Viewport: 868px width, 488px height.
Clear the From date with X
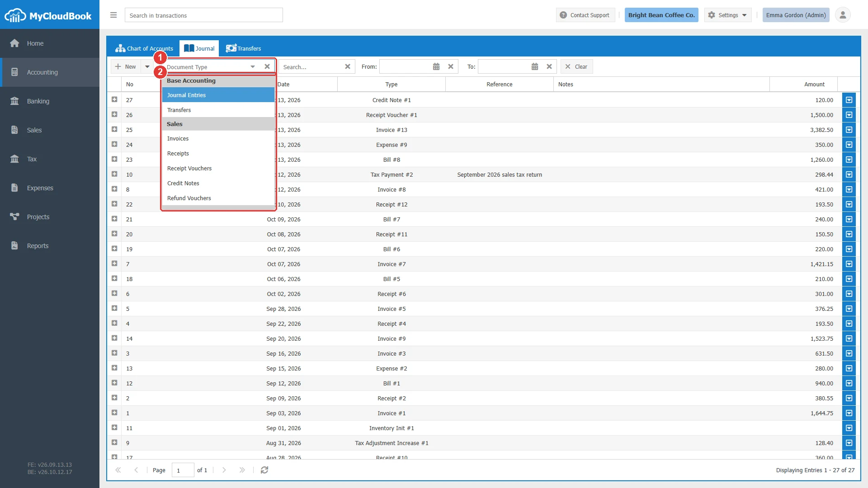pos(451,66)
